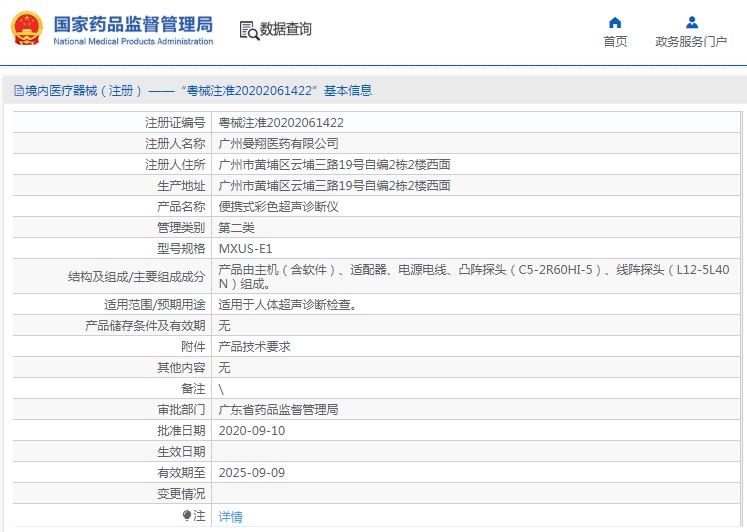The height and width of the screenshot is (532, 747).
Task: Click the 广东省药品监督管理局 approval department cell
Action: 476,409
